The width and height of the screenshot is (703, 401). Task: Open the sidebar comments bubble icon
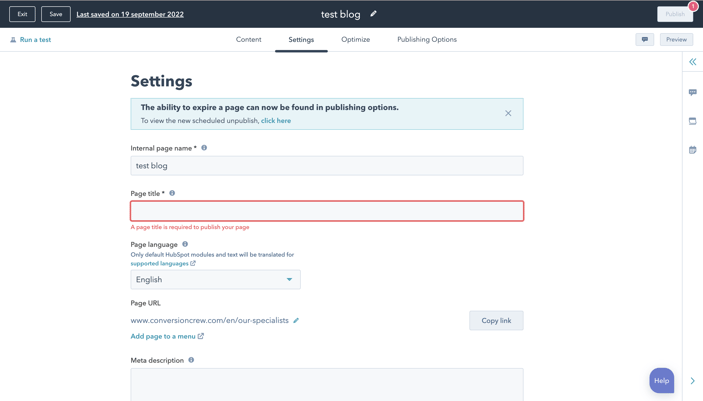click(x=693, y=92)
